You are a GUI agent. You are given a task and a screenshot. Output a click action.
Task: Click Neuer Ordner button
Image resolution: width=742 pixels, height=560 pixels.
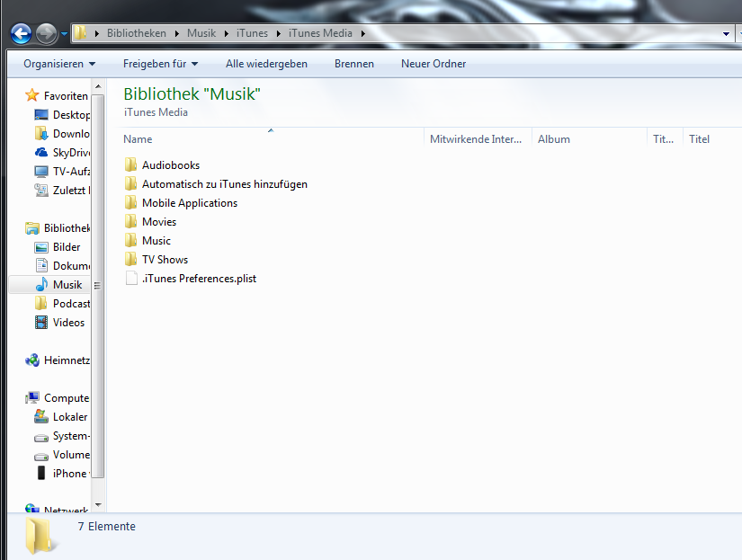(434, 64)
